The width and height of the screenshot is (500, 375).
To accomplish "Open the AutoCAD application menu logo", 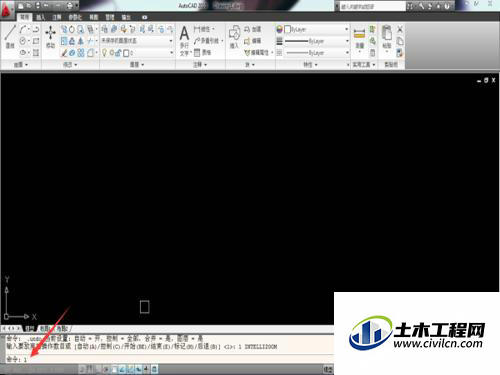I will [x=6, y=10].
